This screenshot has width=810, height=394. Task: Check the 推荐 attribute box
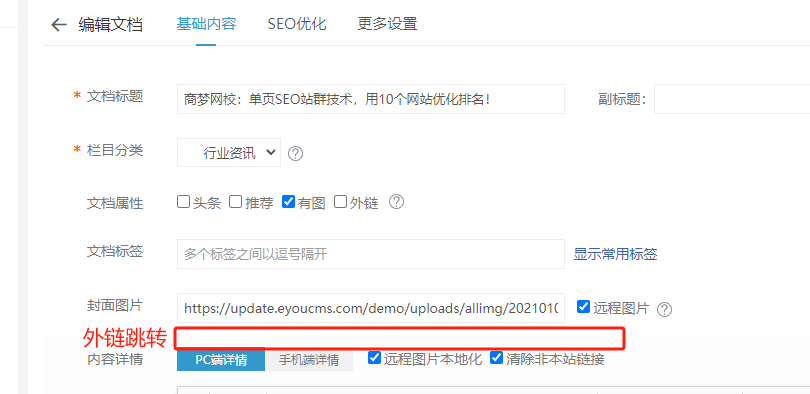coord(236,201)
